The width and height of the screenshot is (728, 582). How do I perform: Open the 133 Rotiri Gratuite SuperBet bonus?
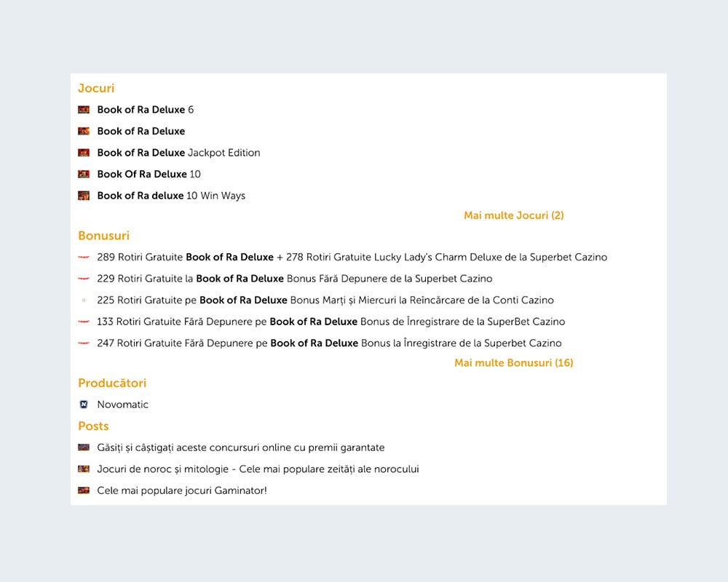pyautogui.click(x=331, y=322)
